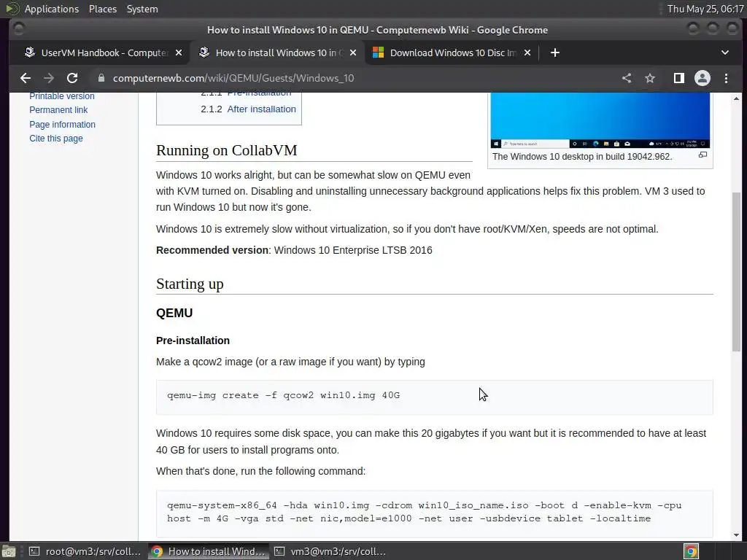747x560 pixels.
Task: Switch to UserVM Handbook tab
Action: click(101, 52)
